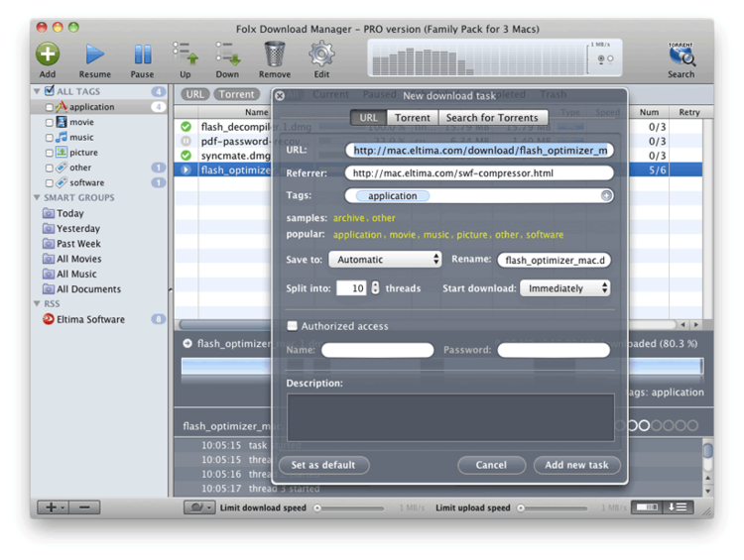Click the Pause toolbar icon
This screenshot has height=560, width=744.
pos(143,54)
